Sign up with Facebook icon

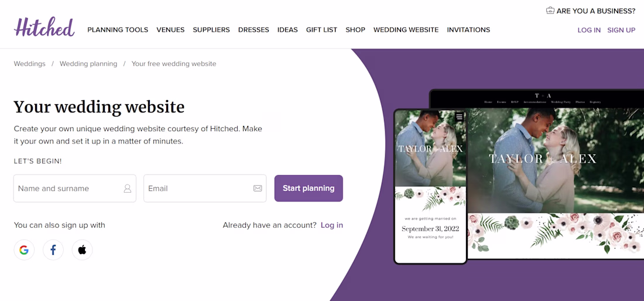click(53, 249)
